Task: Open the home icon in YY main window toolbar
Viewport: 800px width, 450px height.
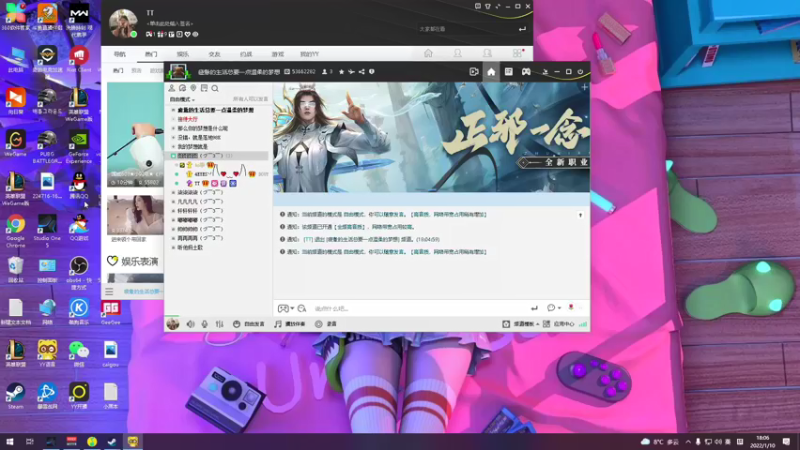Action: click(428, 53)
